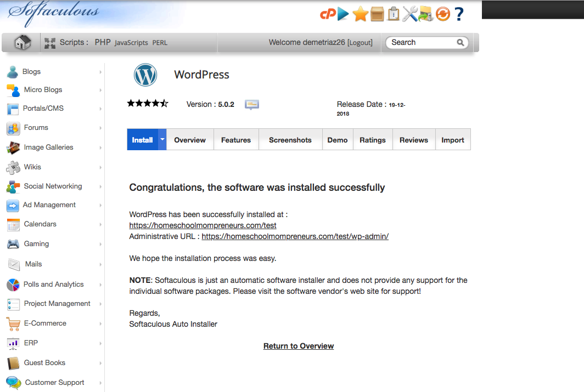Open the backups folder icon with green arrow
584x392 pixels.
click(426, 14)
